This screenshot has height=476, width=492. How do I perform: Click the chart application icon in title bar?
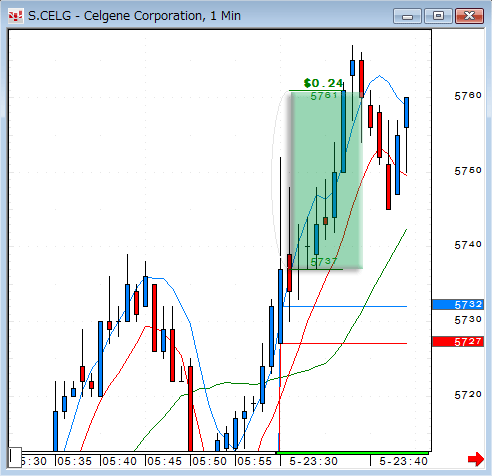coord(15,16)
